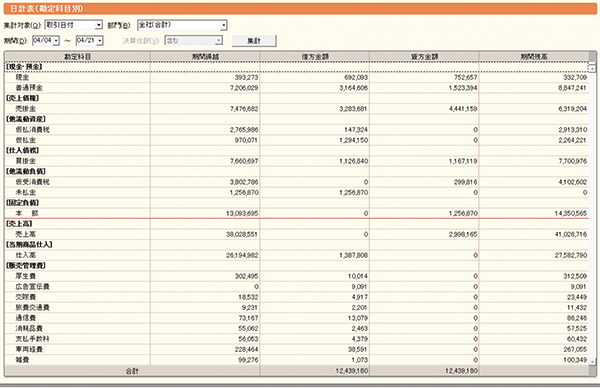Click the scroll-up arrow of the table scrollbar
This screenshot has height=388, width=600.
coord(592,68)
